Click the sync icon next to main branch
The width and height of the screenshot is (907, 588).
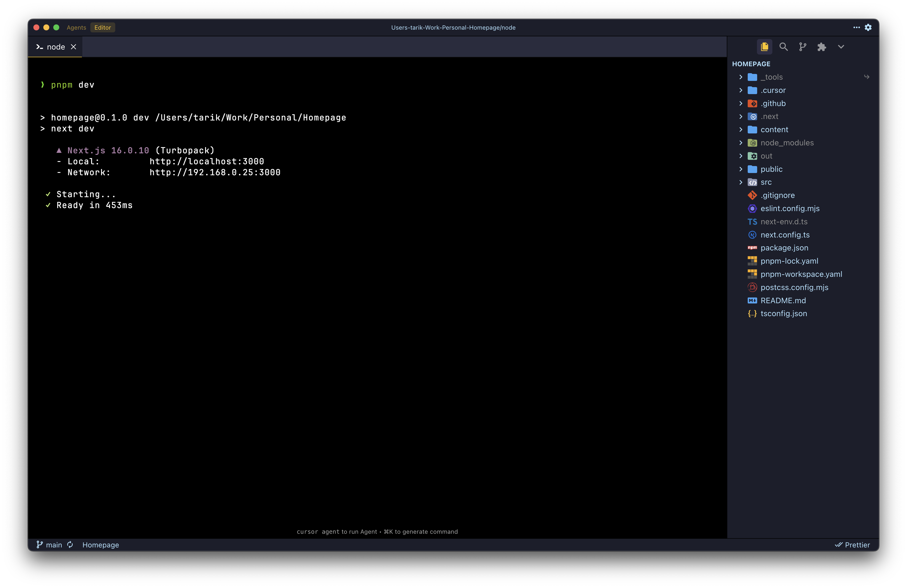(70, 544)
